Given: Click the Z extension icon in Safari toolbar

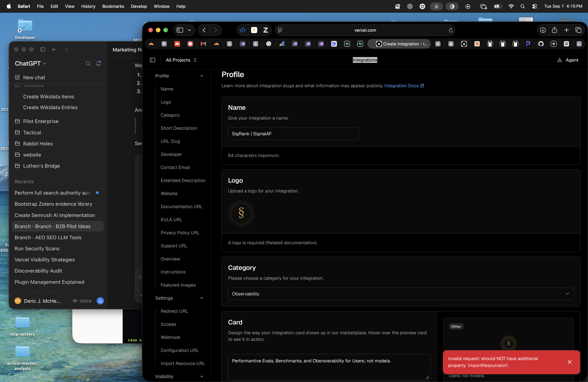Looking at the screenshot, I should (266, 30).
